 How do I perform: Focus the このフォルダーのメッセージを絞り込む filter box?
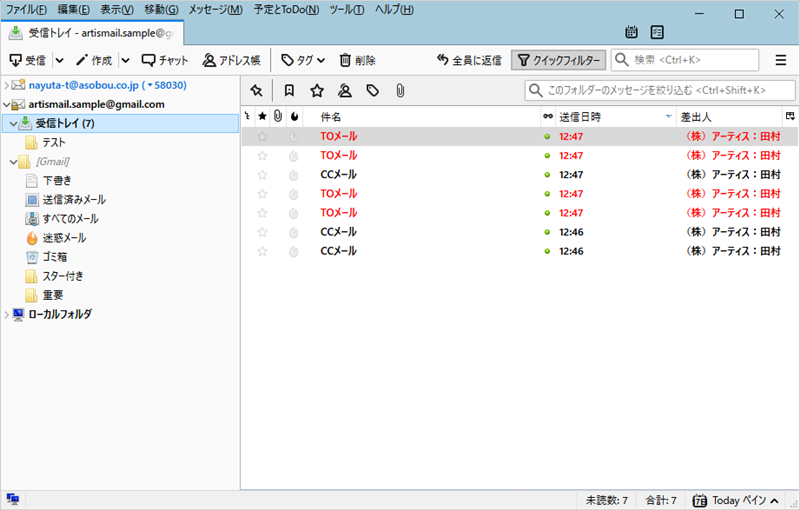(660, 91)
